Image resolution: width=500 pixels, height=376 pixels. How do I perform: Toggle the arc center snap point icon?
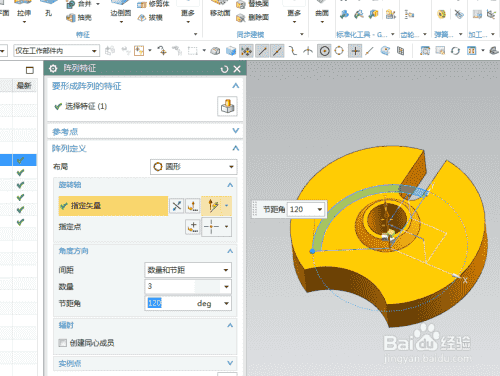click(x=324, y=51)
